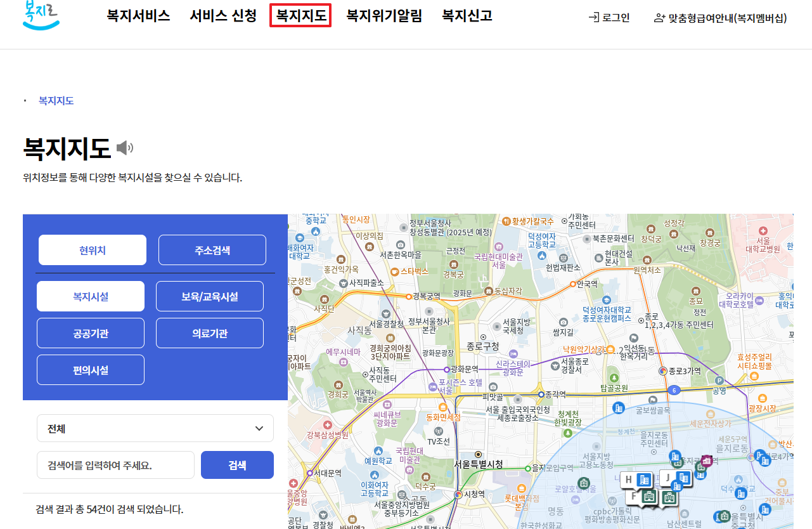The width and height of the screenshot is (812, 529).
Task: Click the search keyword input field
Action: (x=115, y=465)
